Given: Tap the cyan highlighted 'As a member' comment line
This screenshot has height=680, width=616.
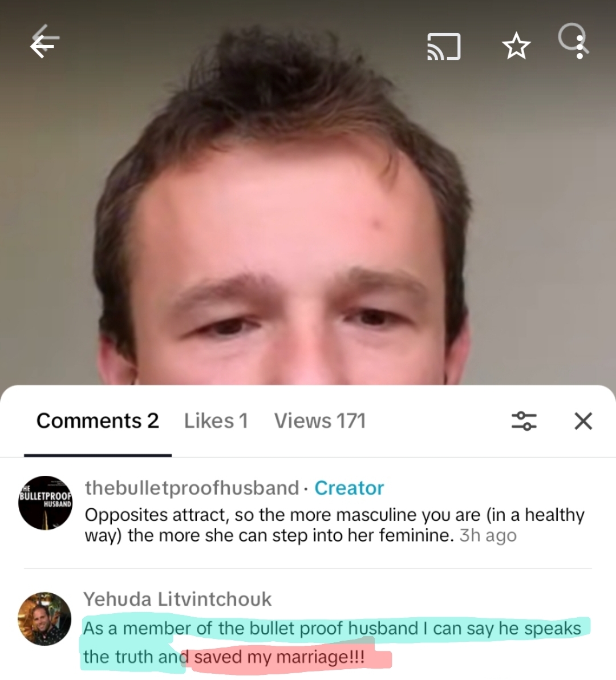Looking at the screenshot, I should click(x=332, y=629).
